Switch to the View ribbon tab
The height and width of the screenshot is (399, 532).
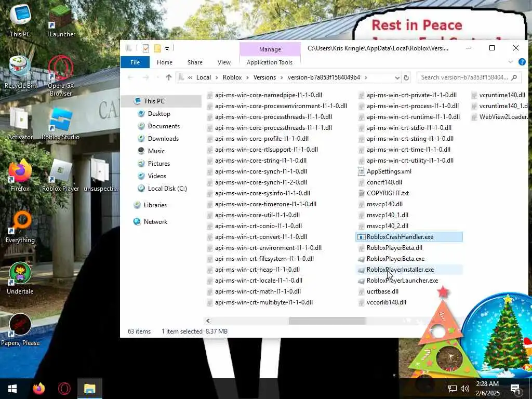pyautogui.click(x=224, y=62)
